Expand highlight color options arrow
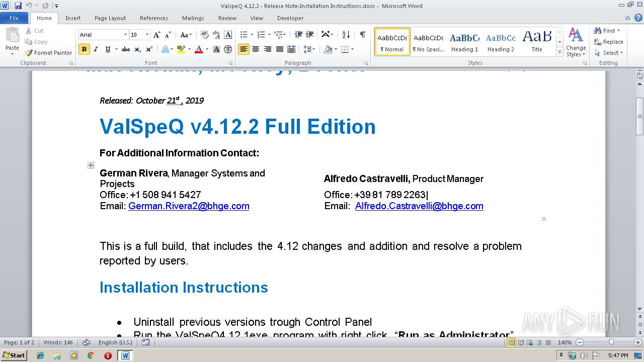This screenshot has height=362, width=644. [189, 49]
